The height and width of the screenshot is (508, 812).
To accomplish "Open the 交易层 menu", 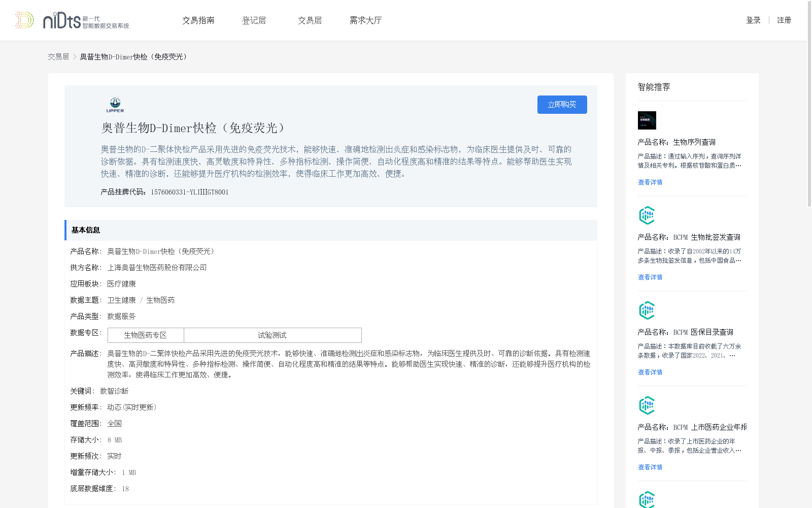I will pyautogui.click(x=310, y=20).
